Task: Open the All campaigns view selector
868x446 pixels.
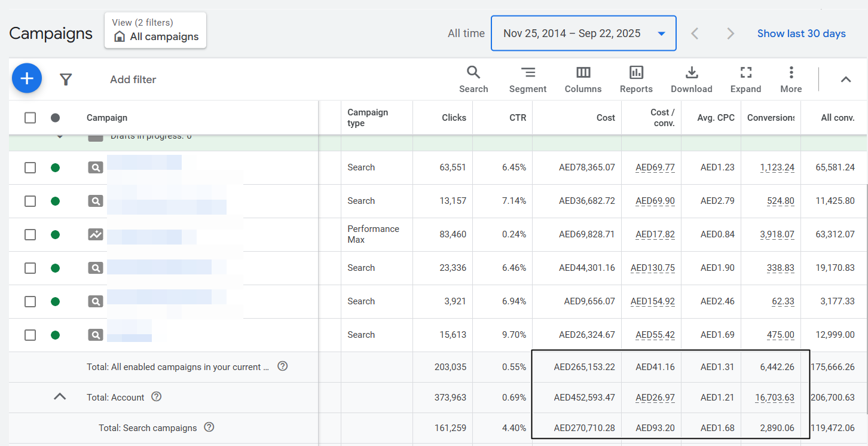Action: 155,30
